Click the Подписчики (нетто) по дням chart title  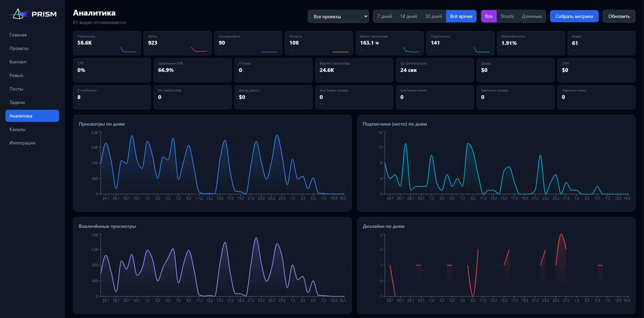[x=395, y=124]
